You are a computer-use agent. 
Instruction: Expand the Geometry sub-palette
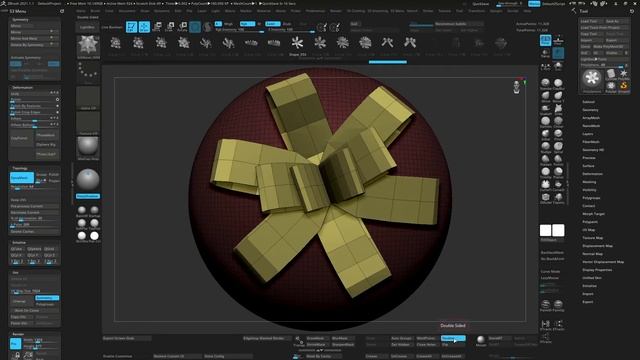tap(590, 110)
